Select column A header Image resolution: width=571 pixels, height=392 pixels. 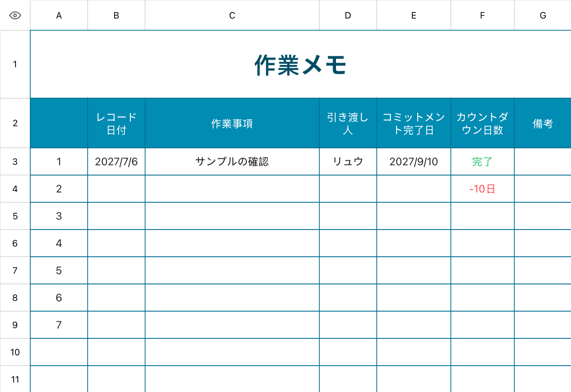point(59,15)
